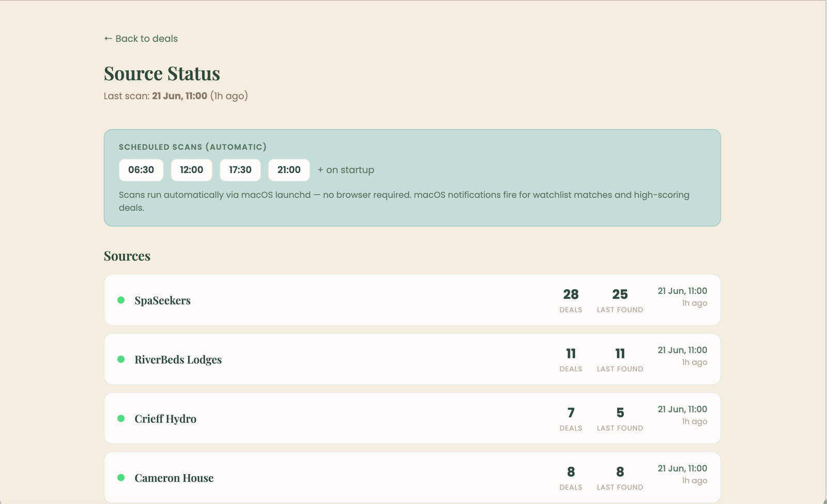This screenshot has width=827, height=504.
Task: Click RiverBeds Lodges deals count 11
Action: [571, 354]
